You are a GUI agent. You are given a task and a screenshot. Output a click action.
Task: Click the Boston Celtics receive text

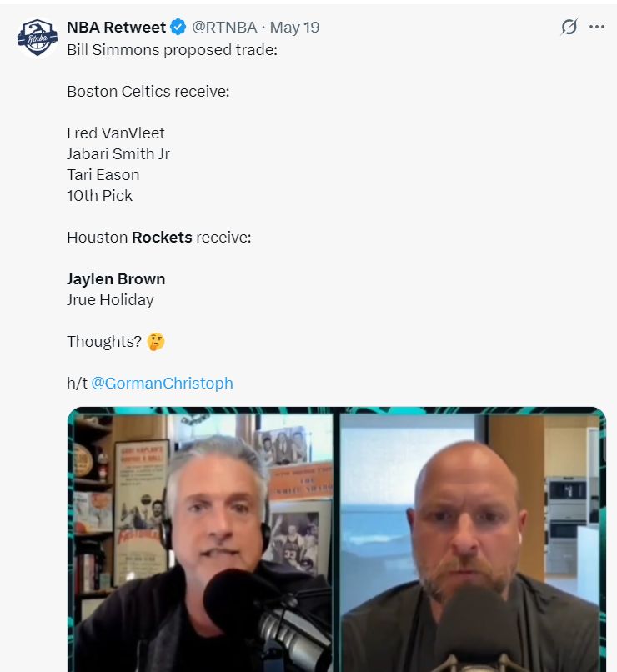(x=148, y=91)
